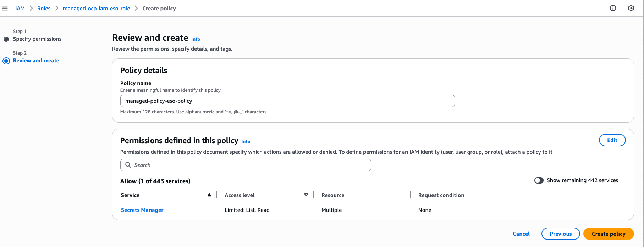Click the info circle icon in header
This screenshot has width=644, height=247.
pos(613,8)
